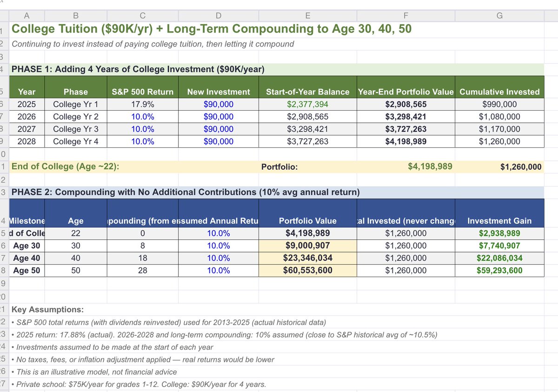The height and width of the screenshot is (392, 558).
Task: Select column header E
Action: coord(307,15)
